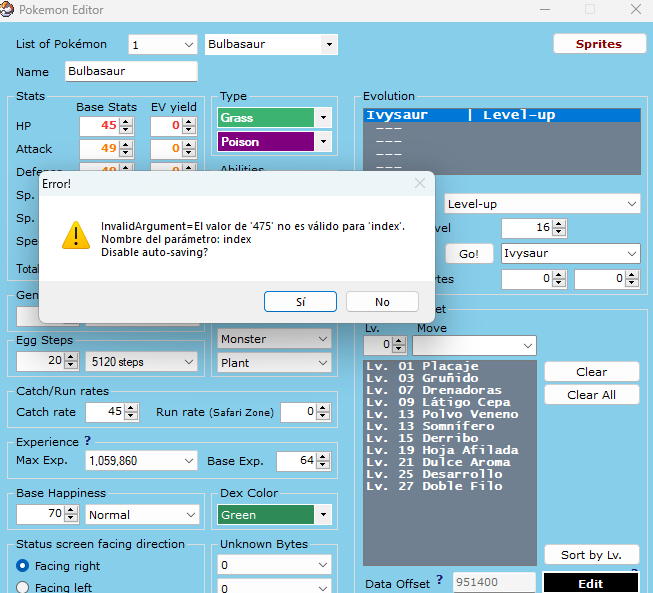Open the Bulbasaur species dropdown
The height and width of the screenshot is (593, 653).
click(328, 45)
